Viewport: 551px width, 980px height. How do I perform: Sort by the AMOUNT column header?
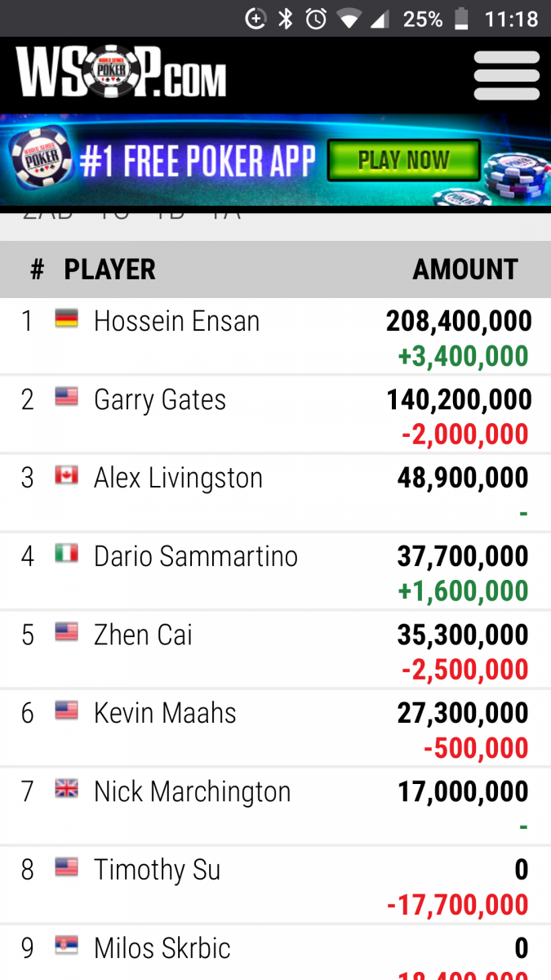(465, 269)
